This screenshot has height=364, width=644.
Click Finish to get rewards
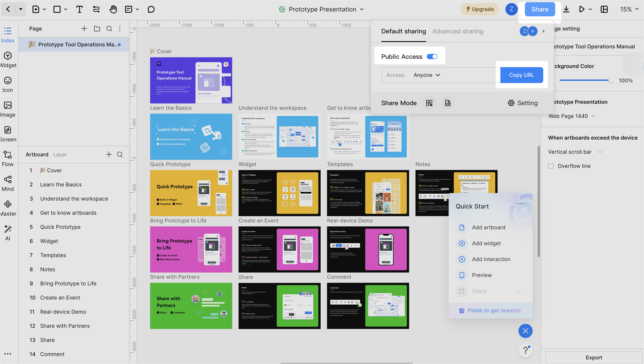point(494,310)
